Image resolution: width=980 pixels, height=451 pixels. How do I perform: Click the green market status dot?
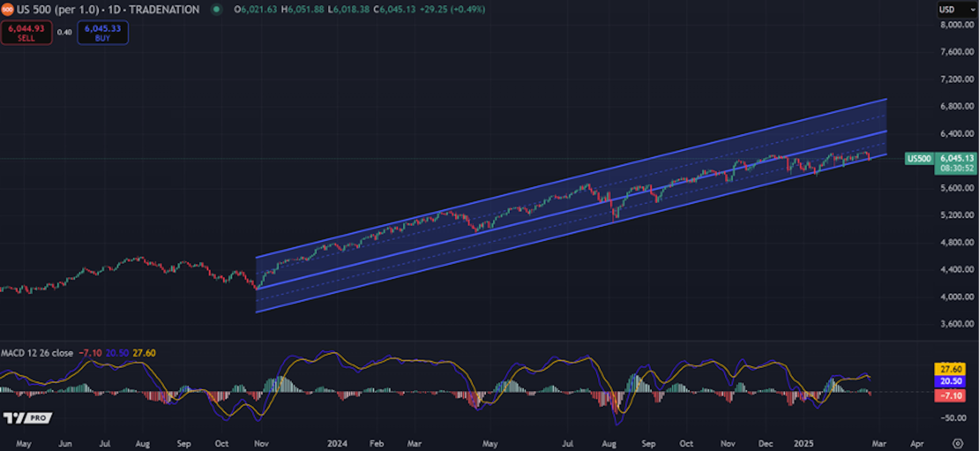(x=216, y=9)
